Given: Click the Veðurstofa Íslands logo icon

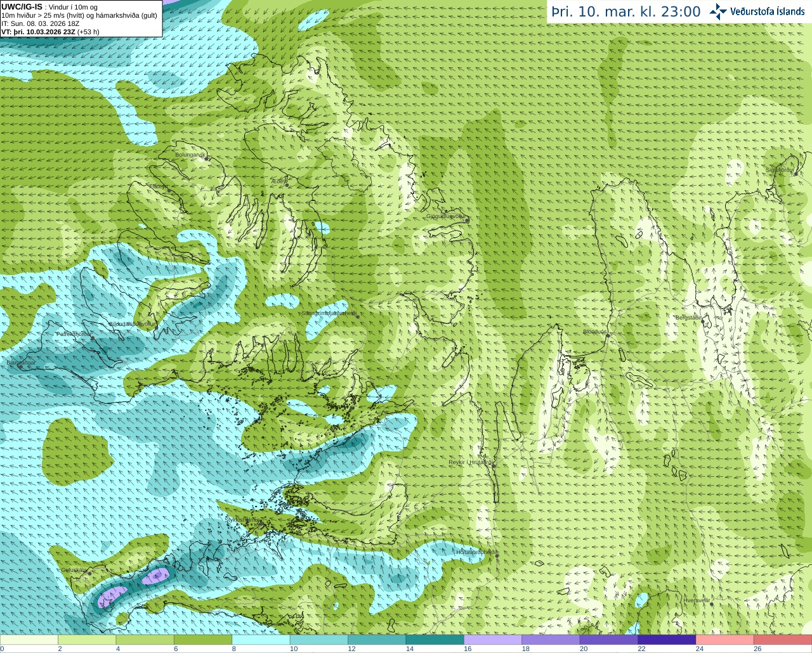Looking at the screenshot, I should click(x=718, y=11).
